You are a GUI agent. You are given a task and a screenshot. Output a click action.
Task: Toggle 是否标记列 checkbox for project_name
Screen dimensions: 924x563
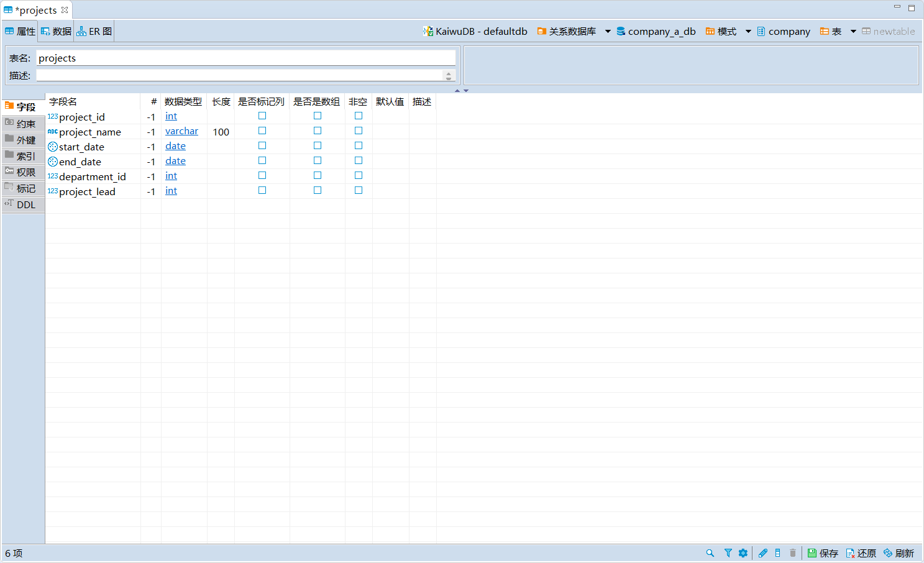262,131
